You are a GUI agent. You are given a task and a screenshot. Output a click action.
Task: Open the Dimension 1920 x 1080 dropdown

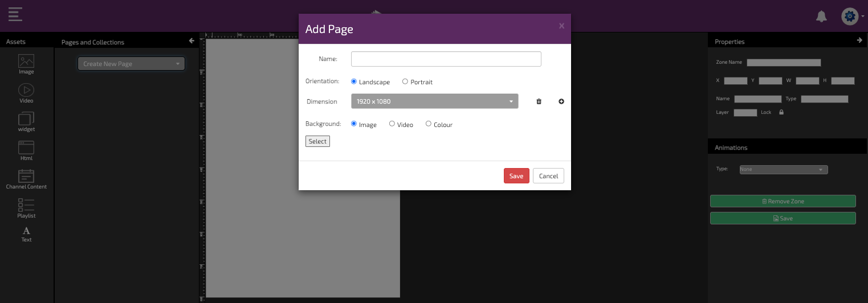click(435, 101)
